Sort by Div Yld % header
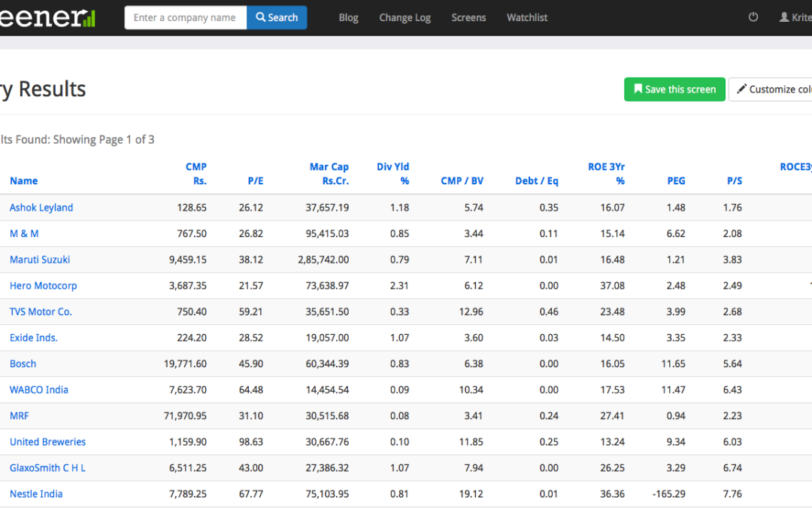This screenshot has width=812, height=508. click(393, 174)
